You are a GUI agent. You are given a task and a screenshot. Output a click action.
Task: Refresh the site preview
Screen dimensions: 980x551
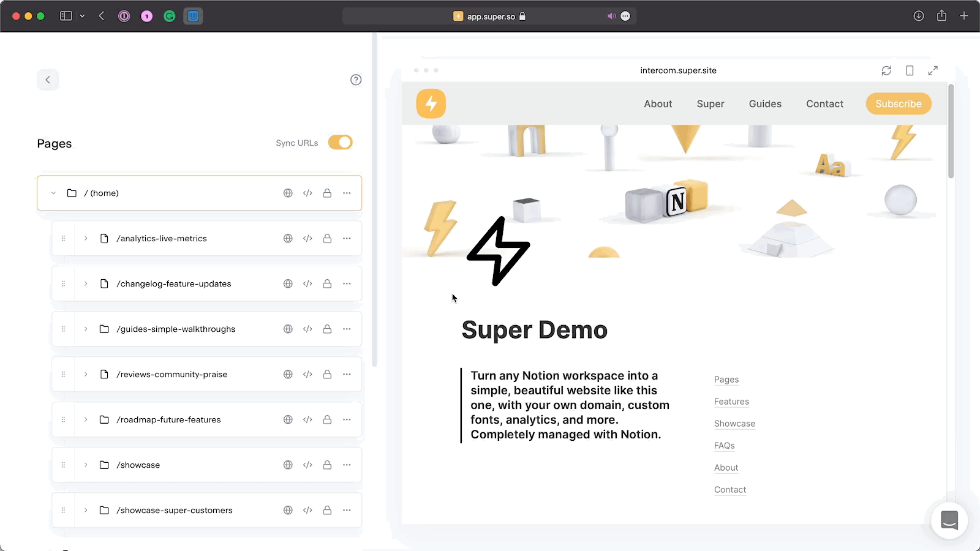(x=886, y=70)
